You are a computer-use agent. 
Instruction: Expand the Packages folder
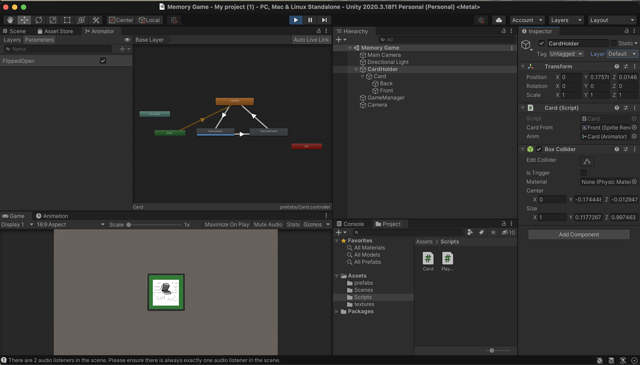pos(337,312)
